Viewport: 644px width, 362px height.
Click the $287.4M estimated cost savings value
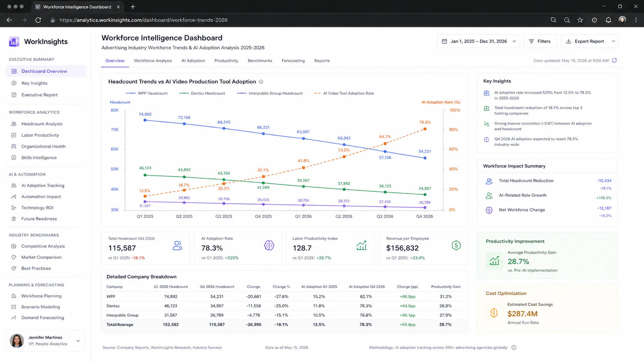(x=522, y=314)
